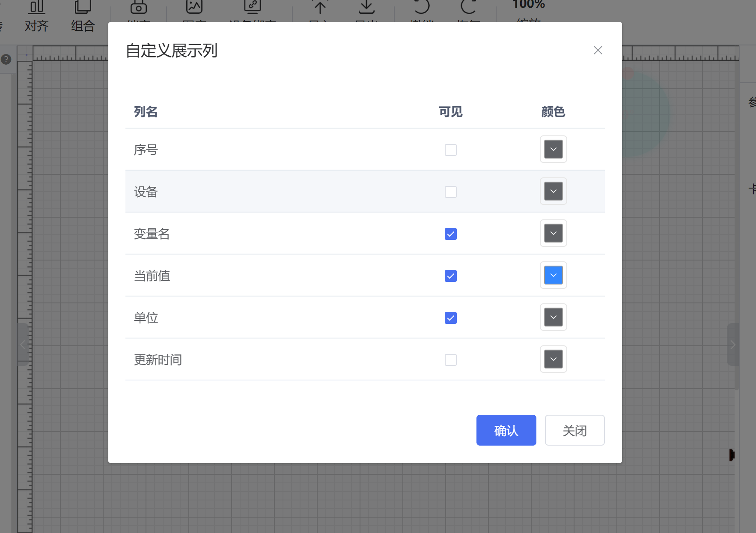The image size is (756, 533).
Task: Expand the color dropdown for 单位
Action: (x=553, y=317)
